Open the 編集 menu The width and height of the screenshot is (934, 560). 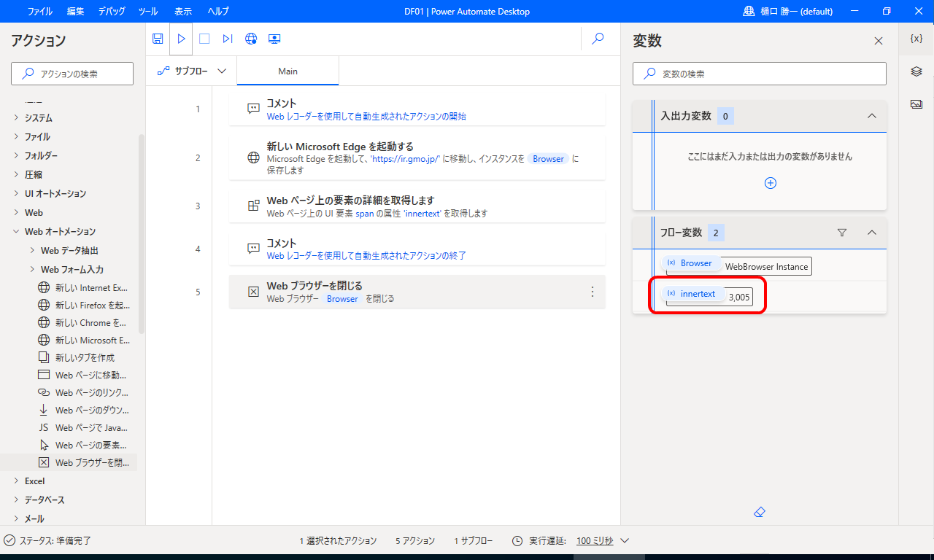point(76,12)
